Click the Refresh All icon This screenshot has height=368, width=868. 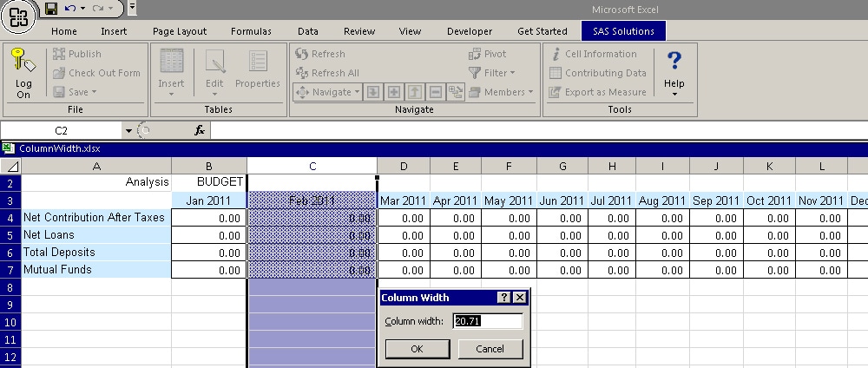tap(302, 73)
